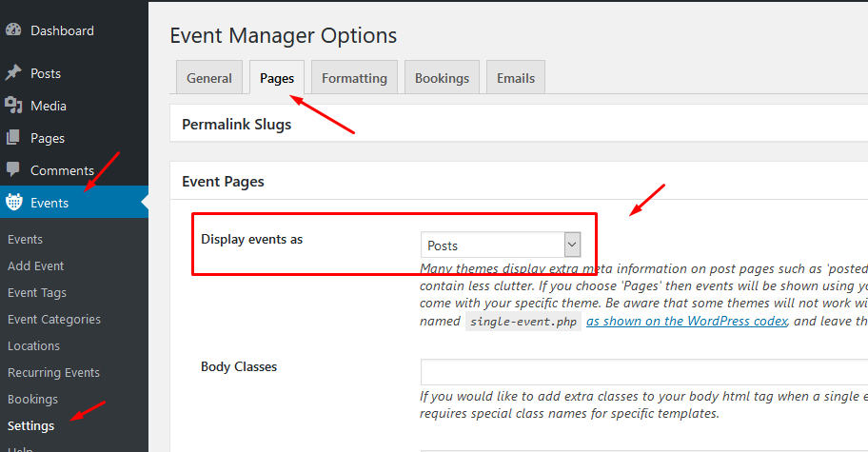Image resolution: width=868 pixels, height=452 pixels.
Task: Switch to the Formatting tab
Action: coord(354,78)
